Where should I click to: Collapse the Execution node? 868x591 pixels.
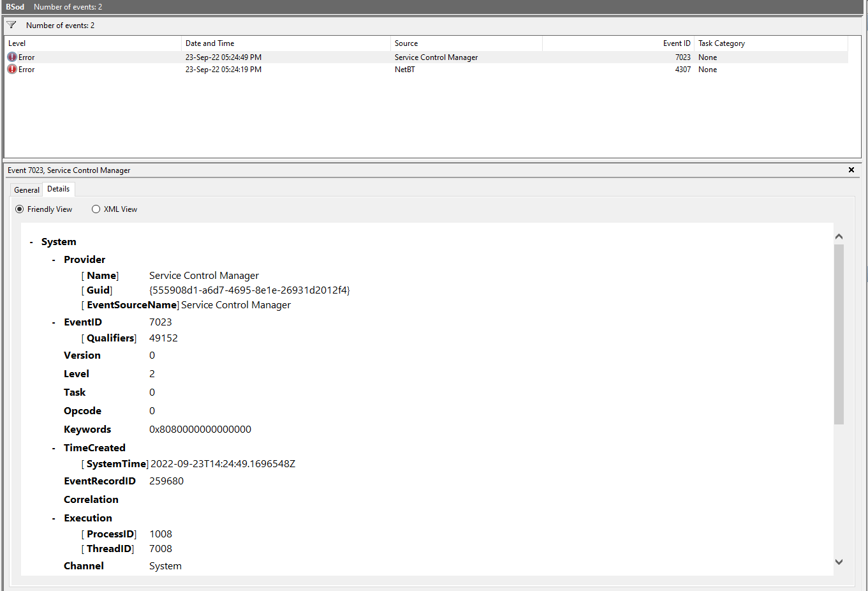(x=54, y=519)
